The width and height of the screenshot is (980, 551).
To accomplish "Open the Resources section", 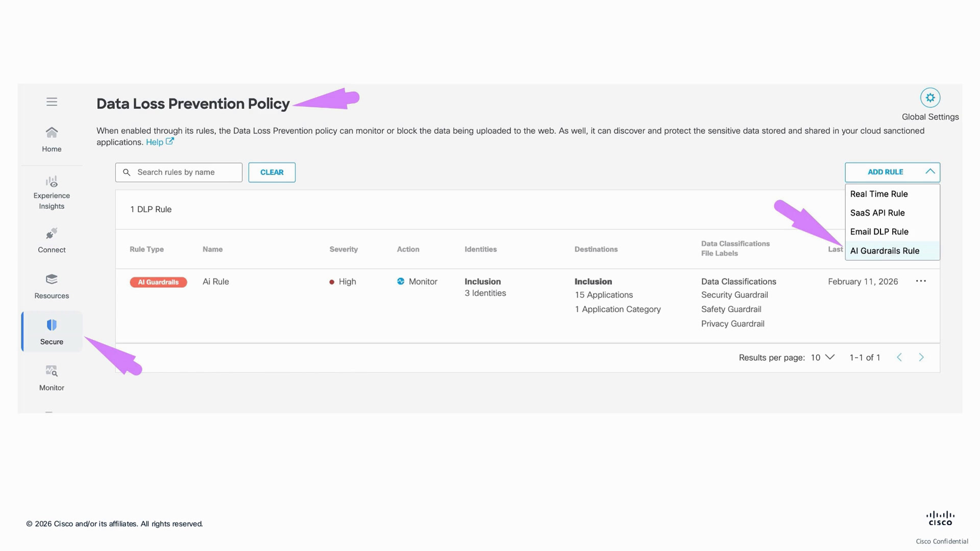I will click(x=52, y=286).
